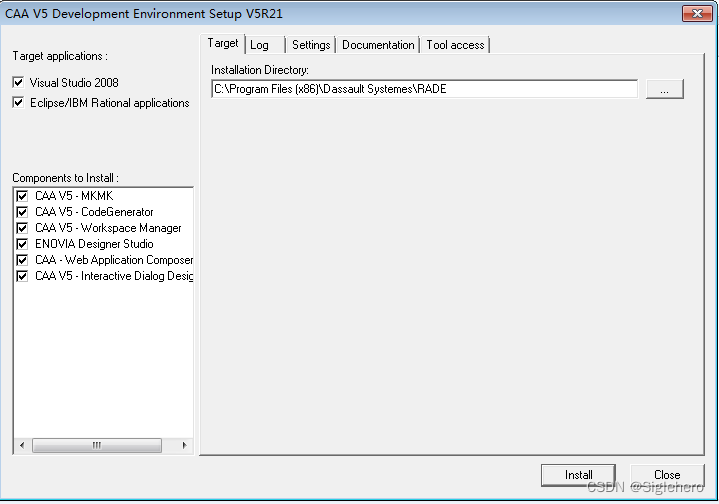Click the Installation Directory path field
Viewport: 719px width, 504px height.
(x=424, y=89)
